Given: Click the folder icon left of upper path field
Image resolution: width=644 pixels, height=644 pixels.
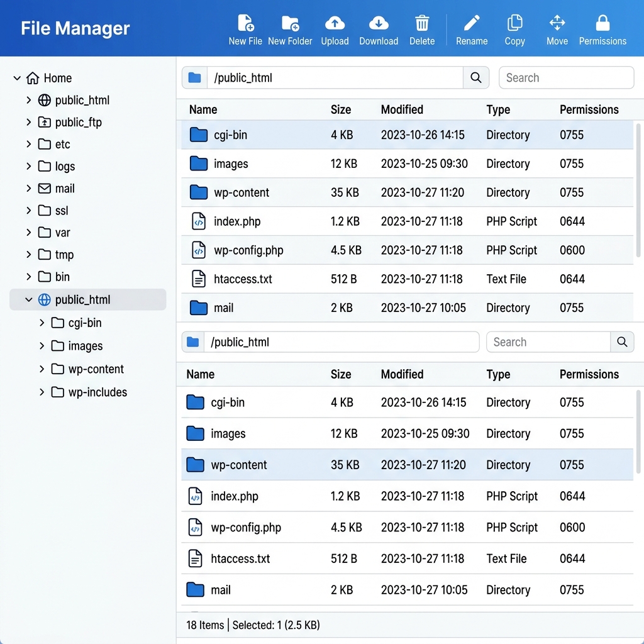Looking at the screenshot, I should 195,77.
